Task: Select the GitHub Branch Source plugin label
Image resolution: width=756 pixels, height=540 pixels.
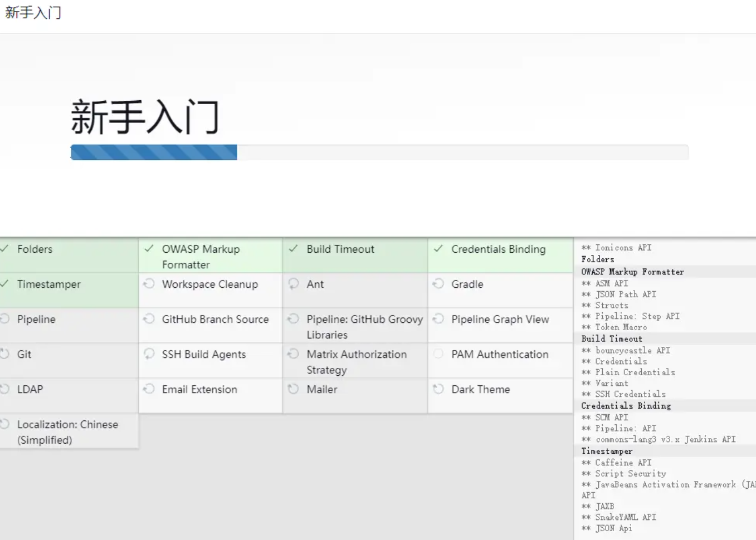Action: tap(216, 319)
